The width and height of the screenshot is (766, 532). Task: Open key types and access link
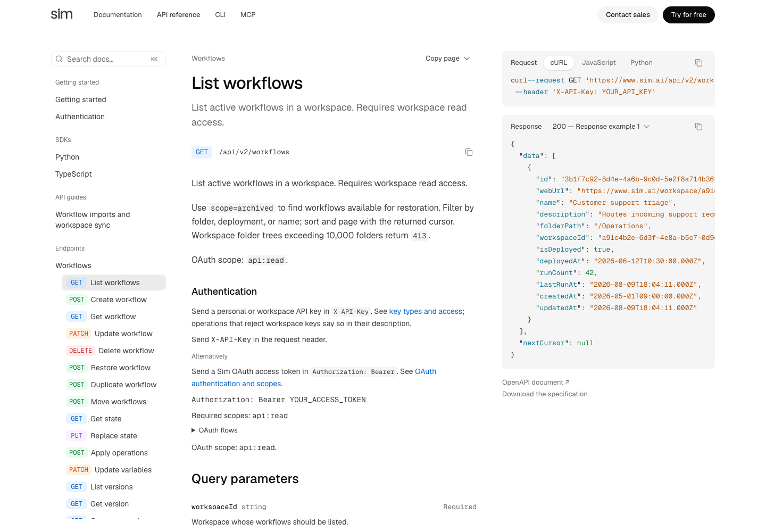pos(426,311)
